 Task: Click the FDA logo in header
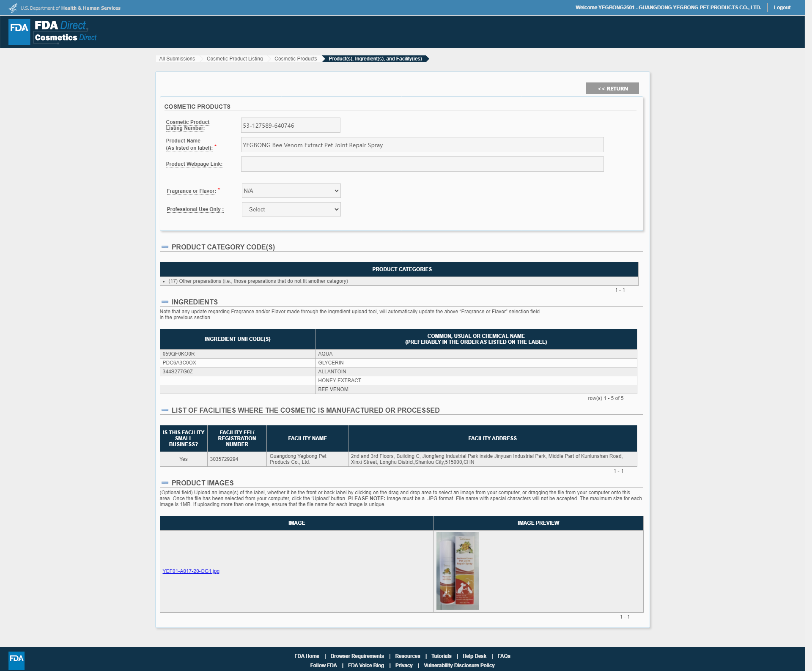pos(19,32)
